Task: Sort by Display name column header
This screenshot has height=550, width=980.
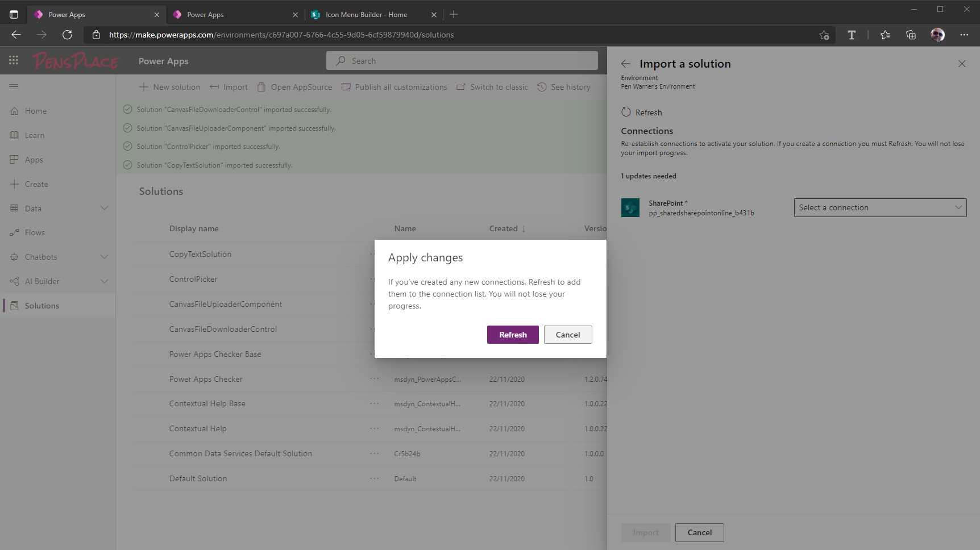Action: pos(194,228)
